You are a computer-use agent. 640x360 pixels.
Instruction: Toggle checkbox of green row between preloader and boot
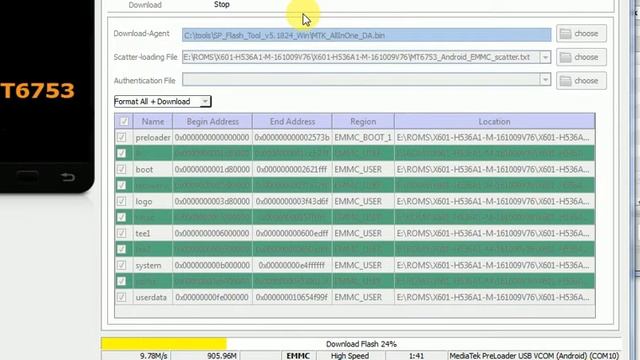122,153
